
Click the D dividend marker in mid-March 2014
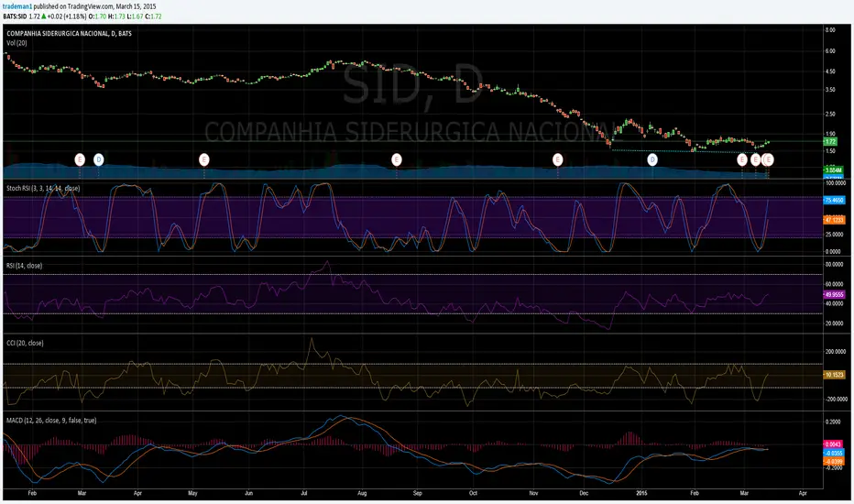(99, 159)
